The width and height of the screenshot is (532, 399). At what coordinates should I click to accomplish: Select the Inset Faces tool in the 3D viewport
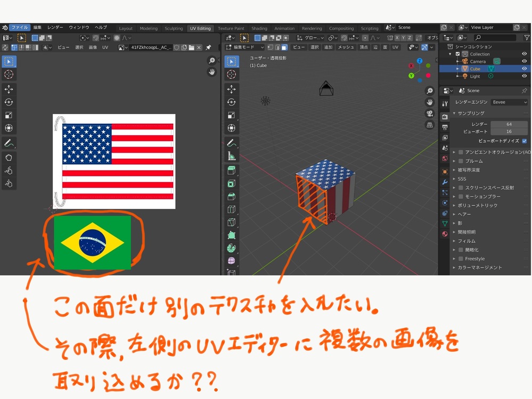[x=232, y=184]
